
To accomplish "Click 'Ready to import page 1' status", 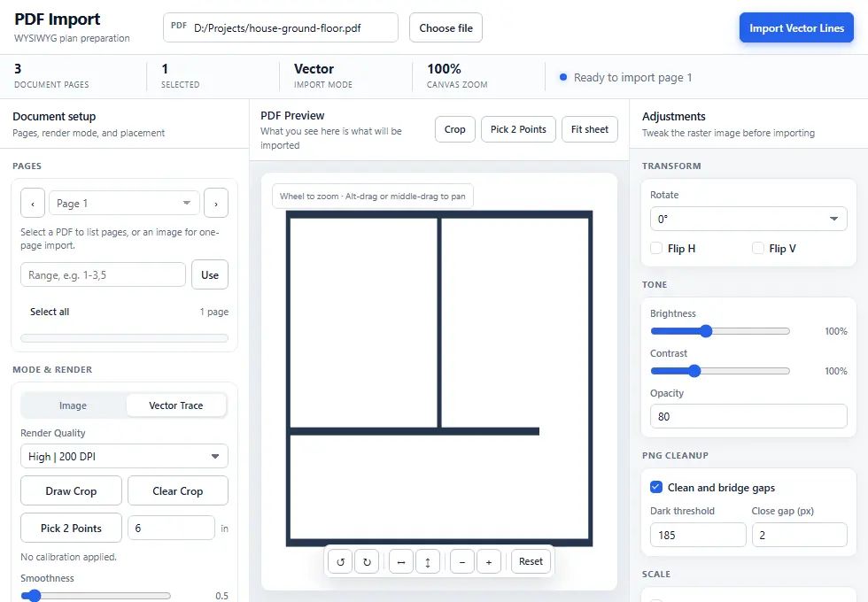I will [632, 78].
